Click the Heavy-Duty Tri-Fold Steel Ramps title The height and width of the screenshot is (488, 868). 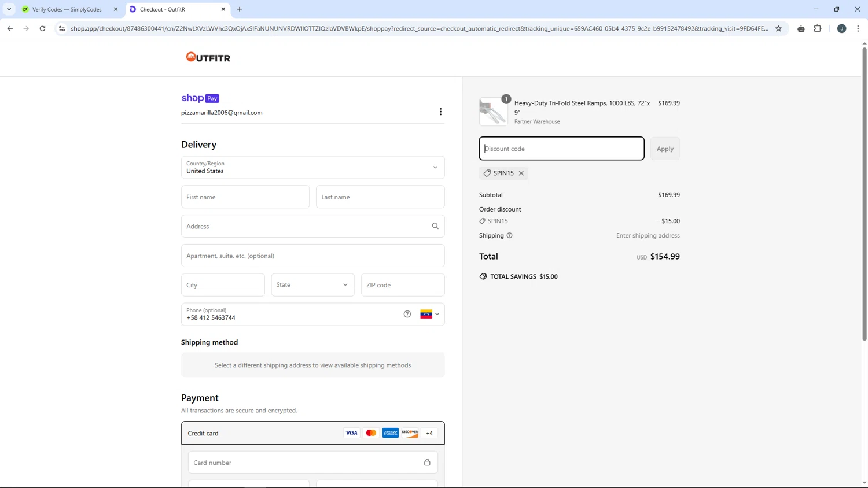pos(582,108)
